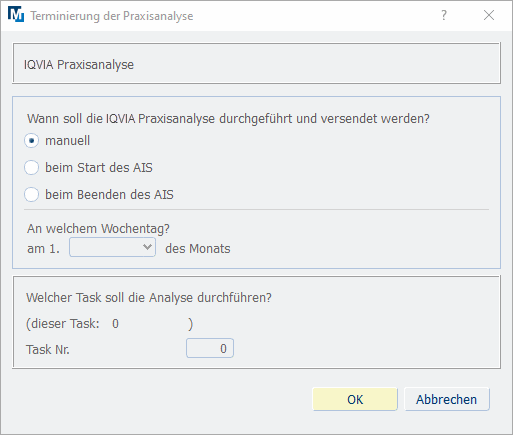Click the 'des Monats' label
513x435 pixels.
click(x=198, y=249)
